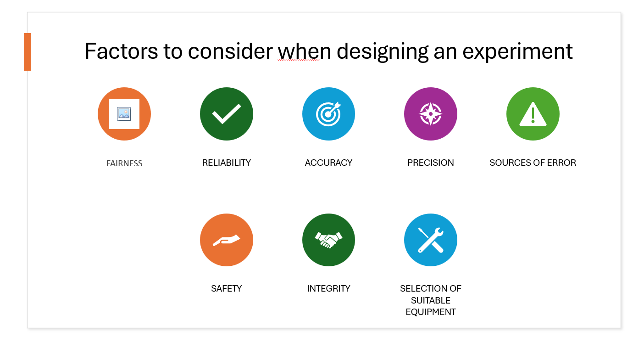The width and height of the screenshot is (644, 360).
Task: Click the SAFETY text caption
Action: (227, 288)
